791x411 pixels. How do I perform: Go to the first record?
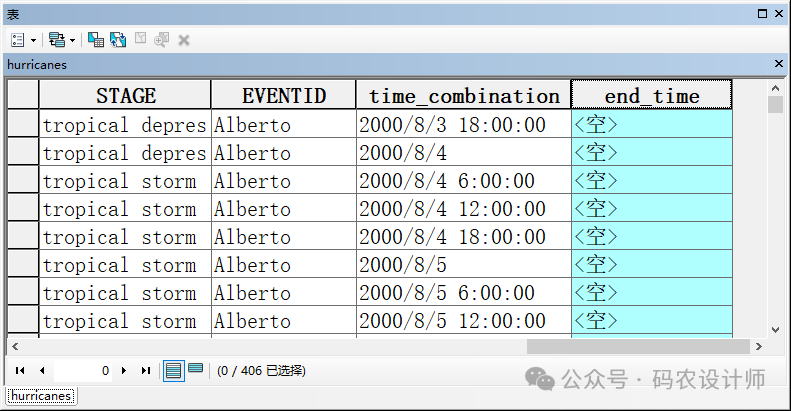point(20,370)
